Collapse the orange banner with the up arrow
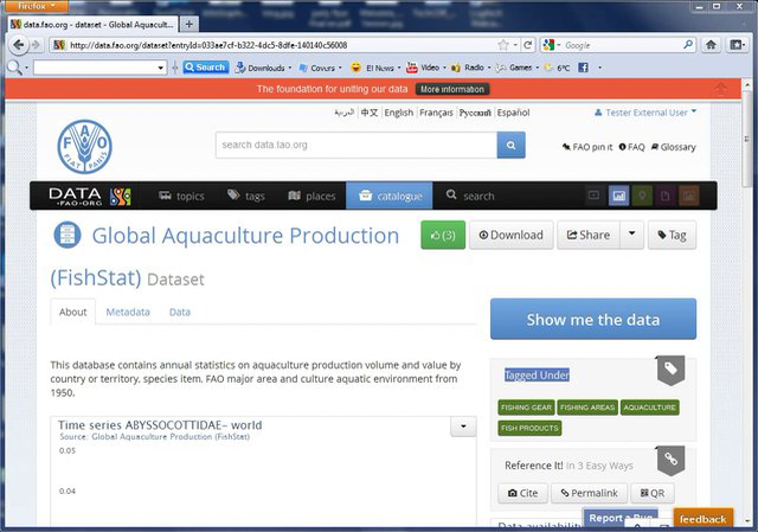This screenshot has width=758, height=532. 721,89
